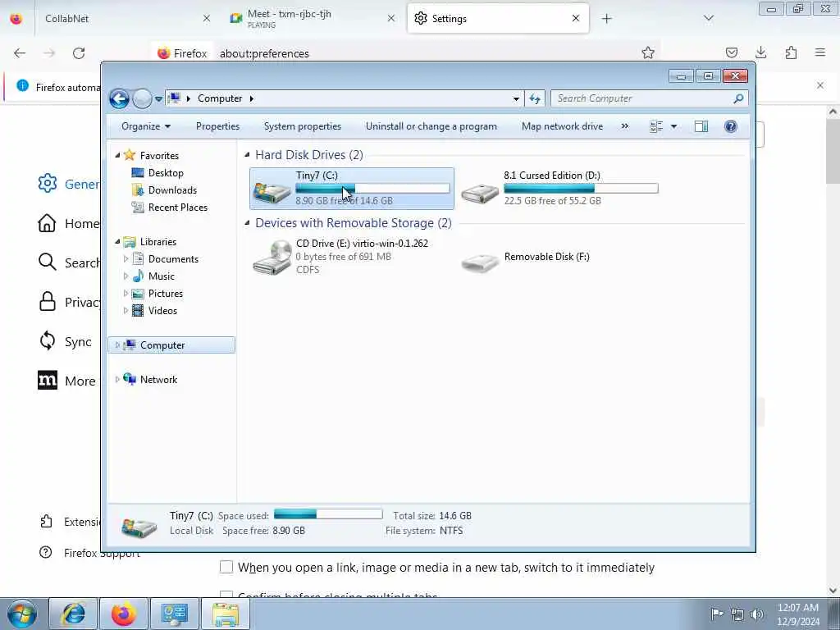Bookmark this page star icon
Viewport: 840px width, 630px height.
[x=648, y=52]
